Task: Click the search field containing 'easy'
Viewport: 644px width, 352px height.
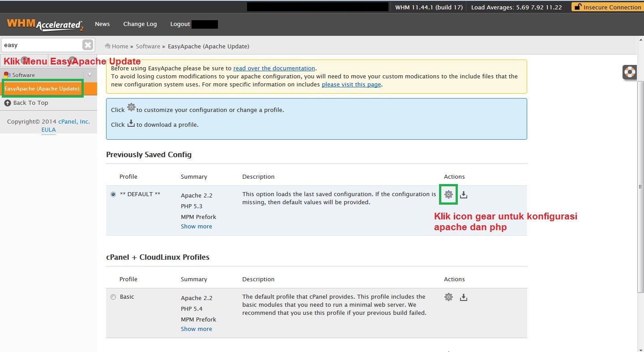Action: click(41, 45)
